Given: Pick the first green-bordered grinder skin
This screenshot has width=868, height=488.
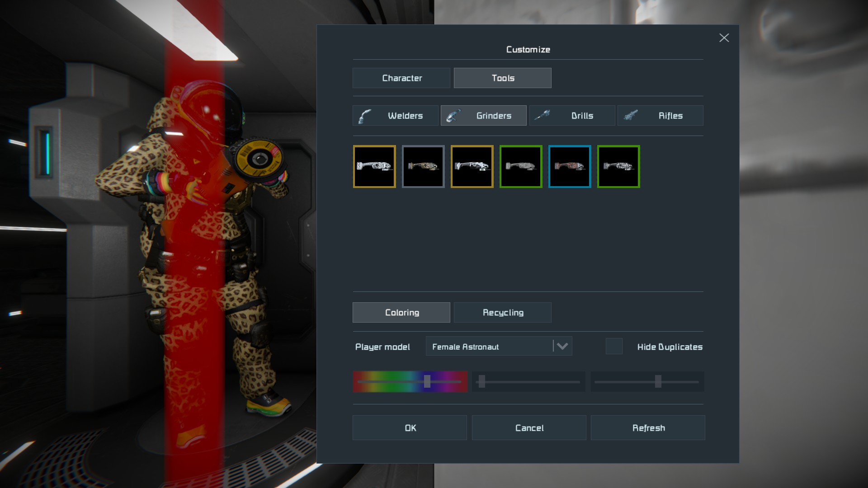Looking at the screenshot, I should click(x=521, y=166).
